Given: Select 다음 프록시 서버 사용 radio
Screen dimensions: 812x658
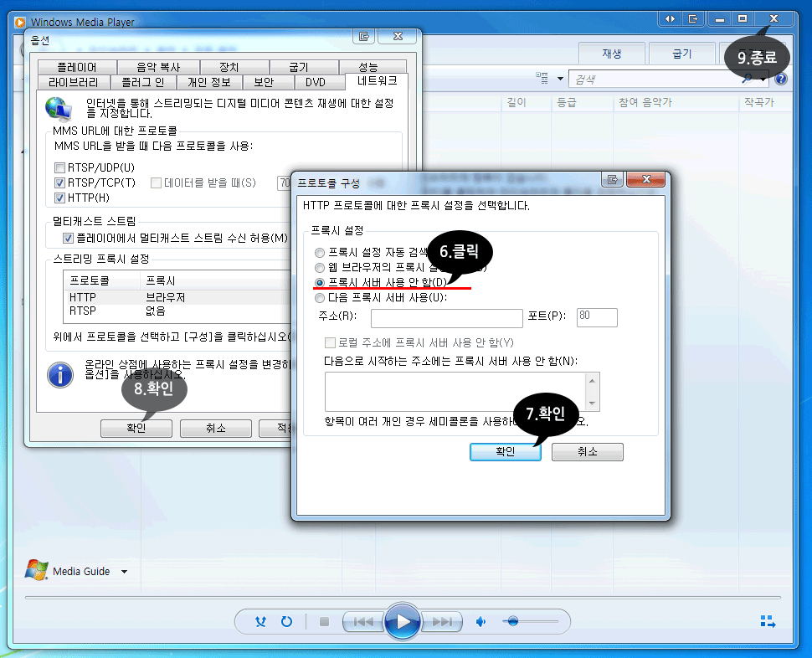Looking at the screenshot, I should (x=320, y=298).
